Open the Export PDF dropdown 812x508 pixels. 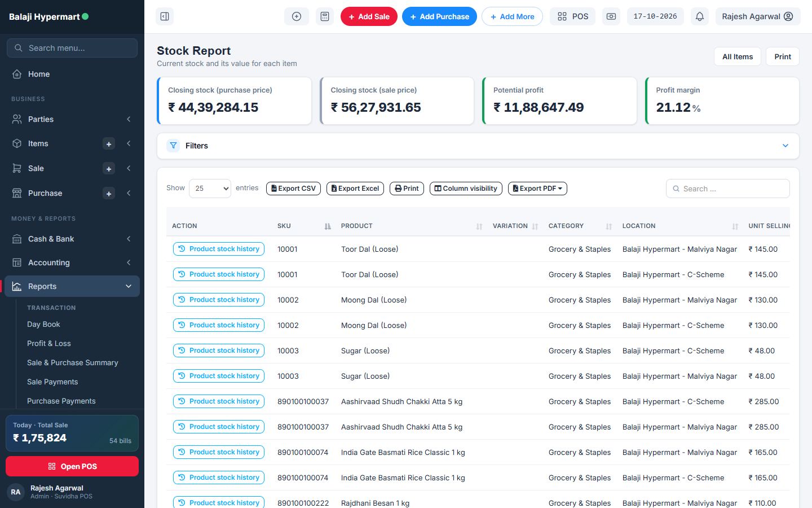point(537,189)
